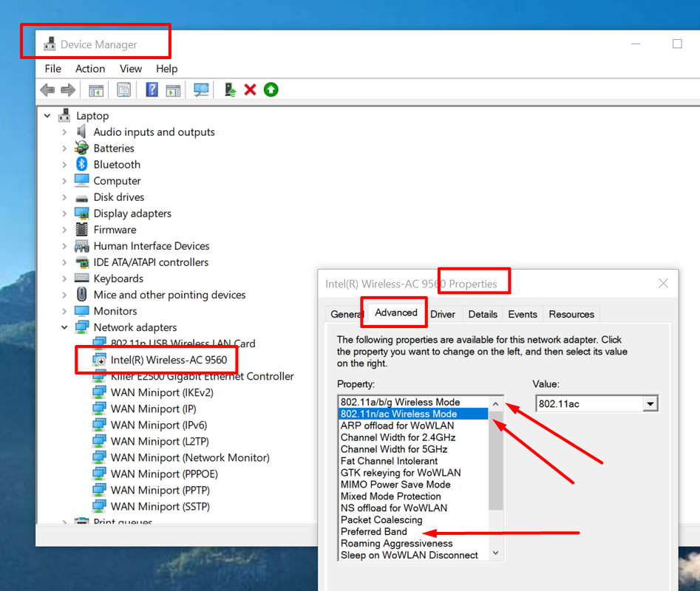Click the blue Help question-mark icon
Viewport: 700px width, 591px height.
(152, 90)
